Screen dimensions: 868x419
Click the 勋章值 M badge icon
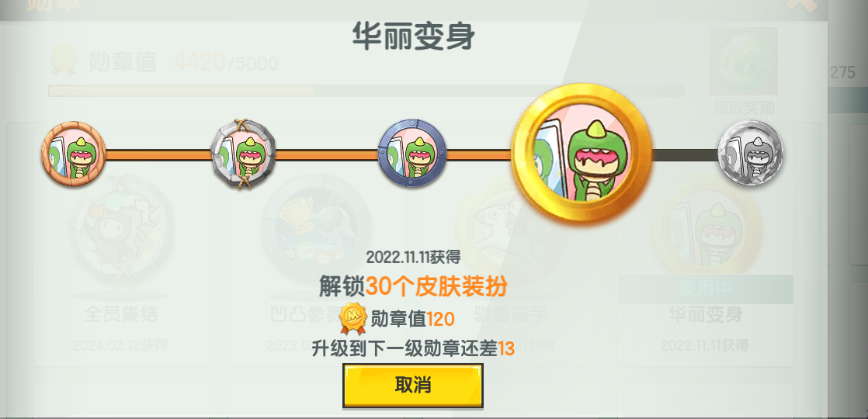click(354, 318)
